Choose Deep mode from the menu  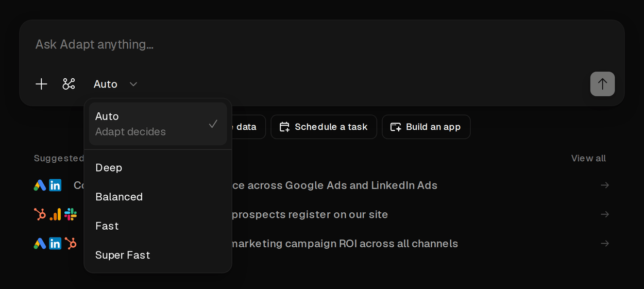click(158, 167)
